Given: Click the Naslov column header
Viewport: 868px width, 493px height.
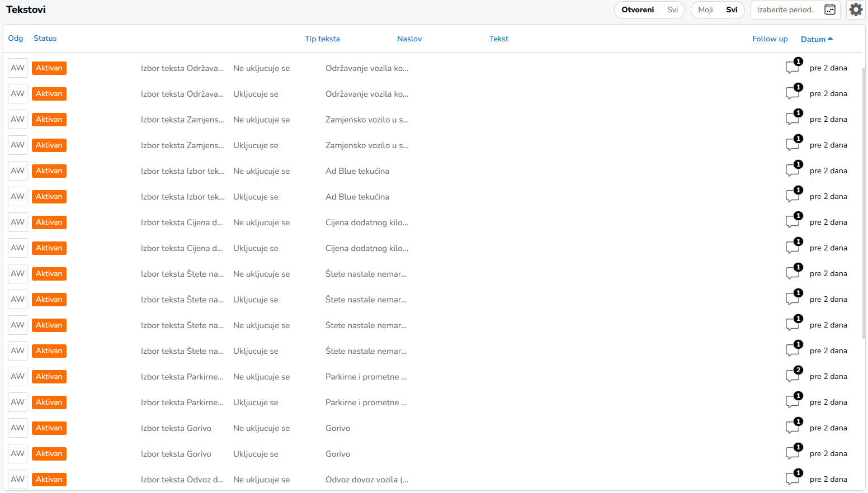Looking at the screenshot, I should [409, 39].
